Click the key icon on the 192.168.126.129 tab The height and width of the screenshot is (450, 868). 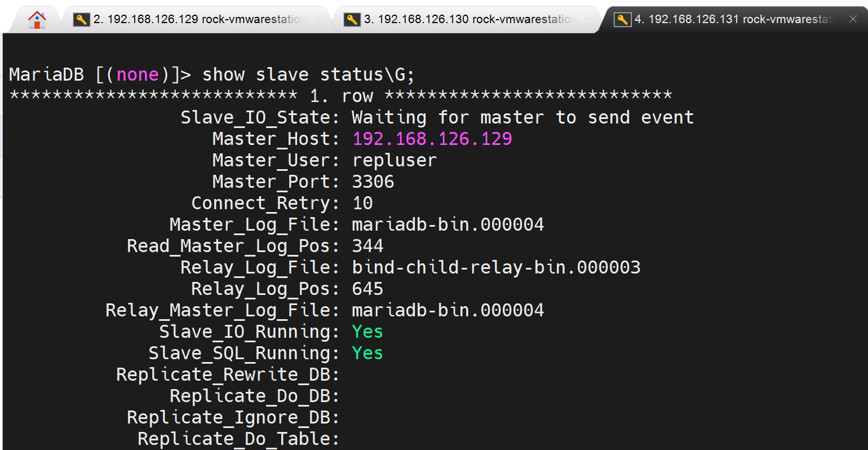point(82,20)
